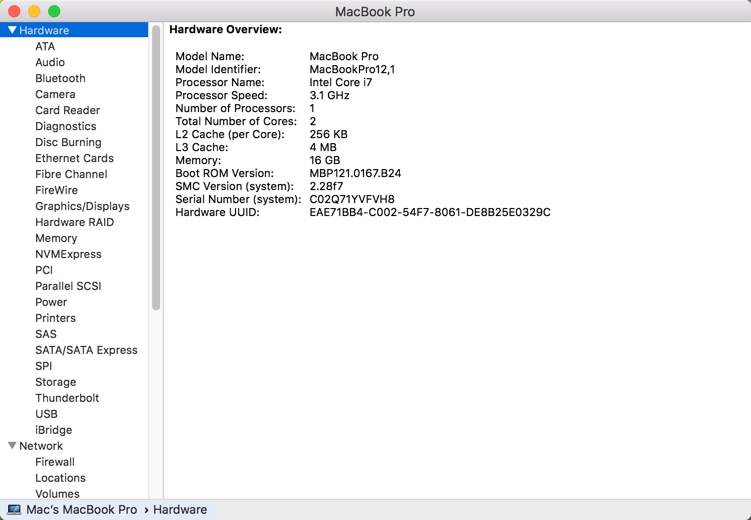
Task: Open Locations under Network
Action: pos(60,478)
